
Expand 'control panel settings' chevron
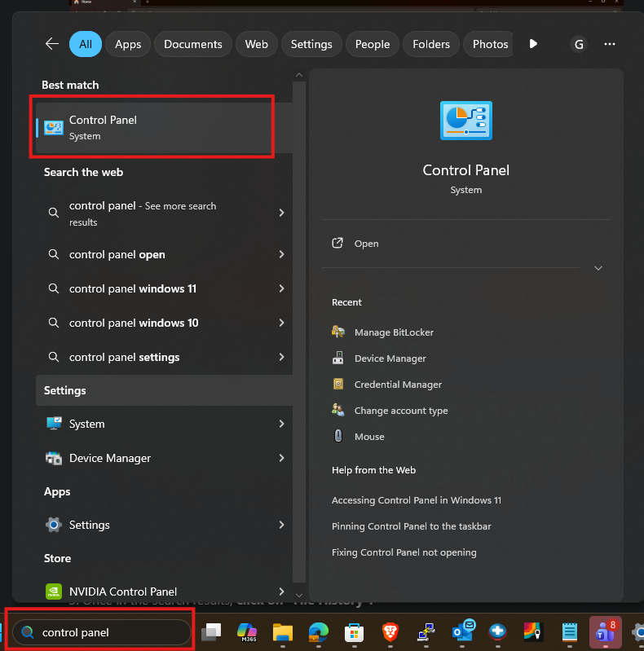pos(281,357)
